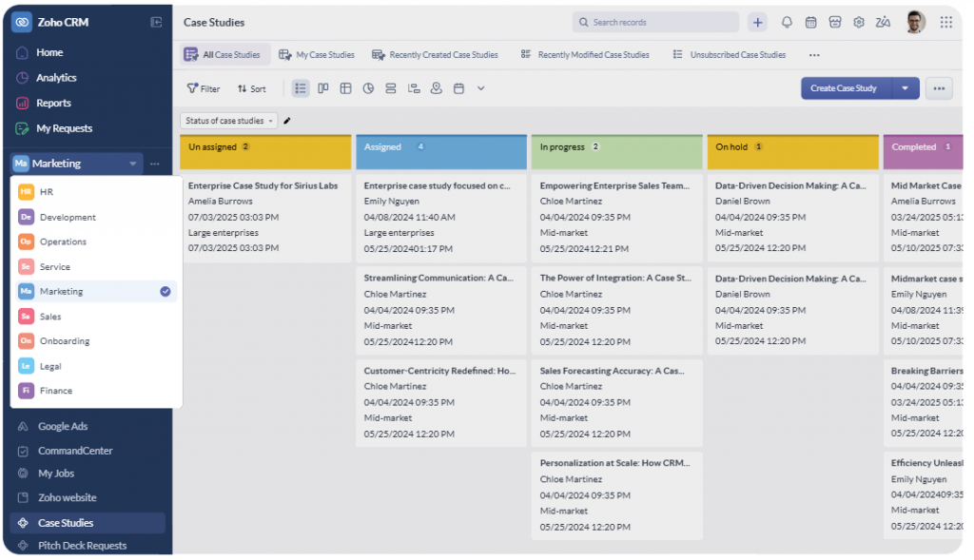
Task: Switch to the My Case Studies tab
Action: 317,55
